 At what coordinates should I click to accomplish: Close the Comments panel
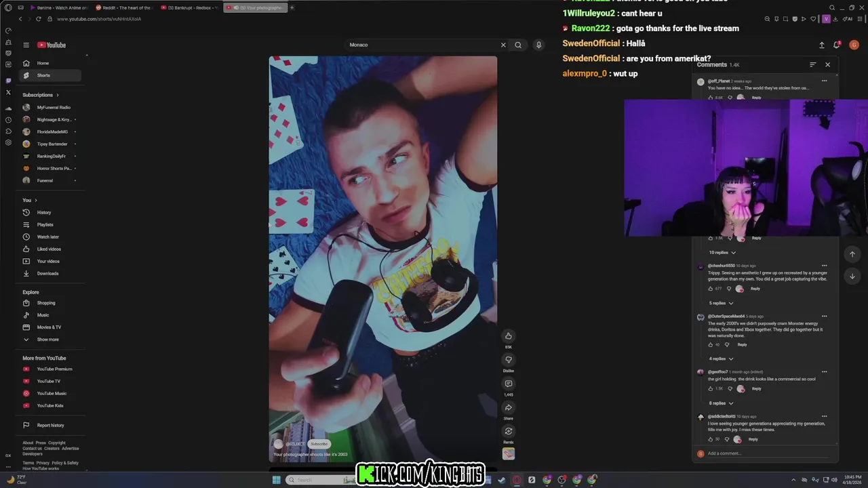click(x=827, y=64)
